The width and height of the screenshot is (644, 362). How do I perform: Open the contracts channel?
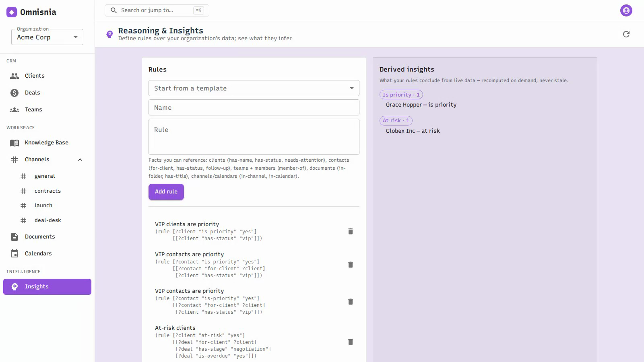[47, 191]
